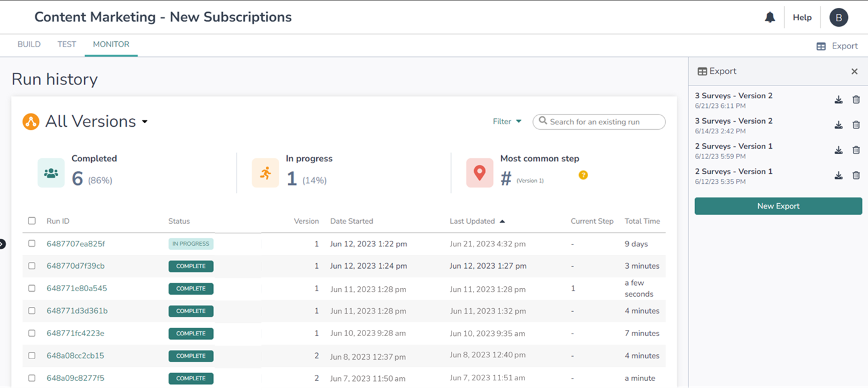Select the MONITOR tab
The height and width of the screenshot is (390, 868).
pyautogui.click(x=111, y=44)
